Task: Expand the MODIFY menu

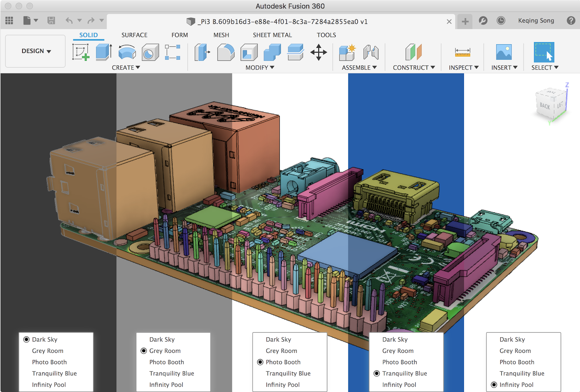Action: point(260,67)
